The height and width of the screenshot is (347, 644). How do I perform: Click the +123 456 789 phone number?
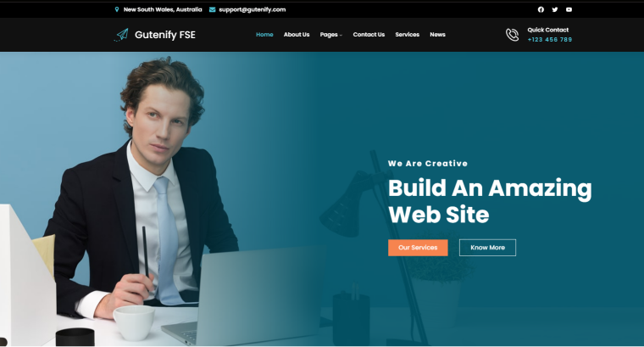point(550,40)
